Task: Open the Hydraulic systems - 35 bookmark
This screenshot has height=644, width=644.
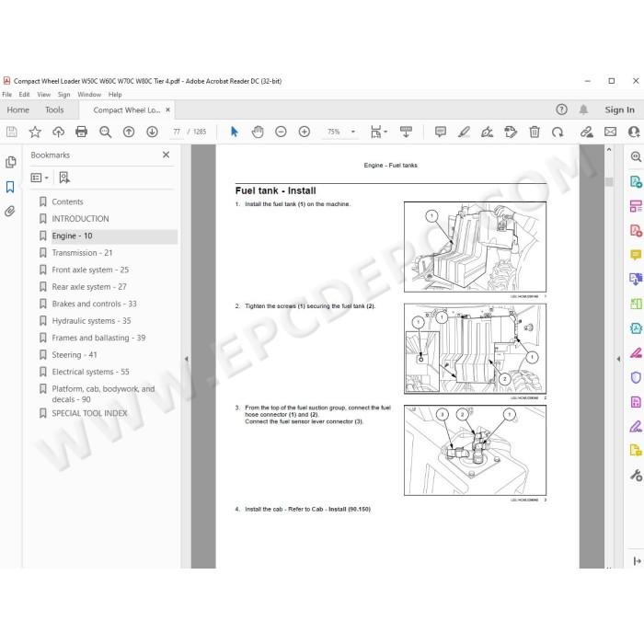Action: click(x=91, y=321)
